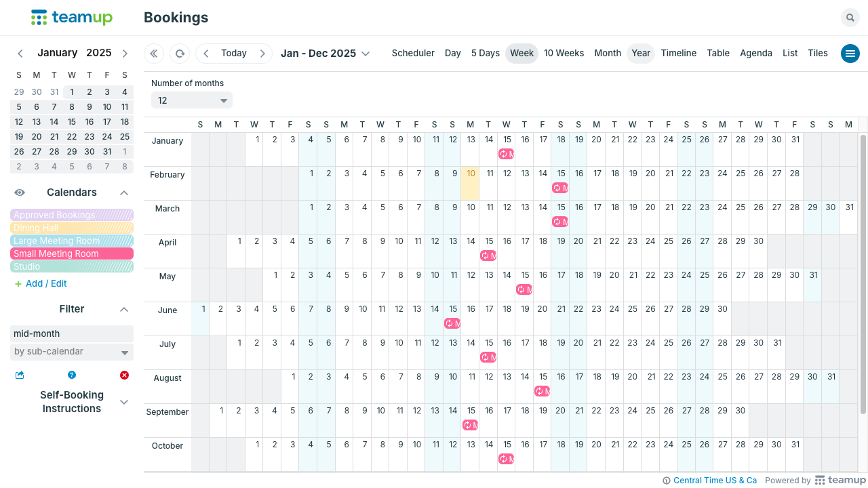Viewport: 868px width, 488px height.
Task: Click the share filter icon
Action: tap(20, 375)
